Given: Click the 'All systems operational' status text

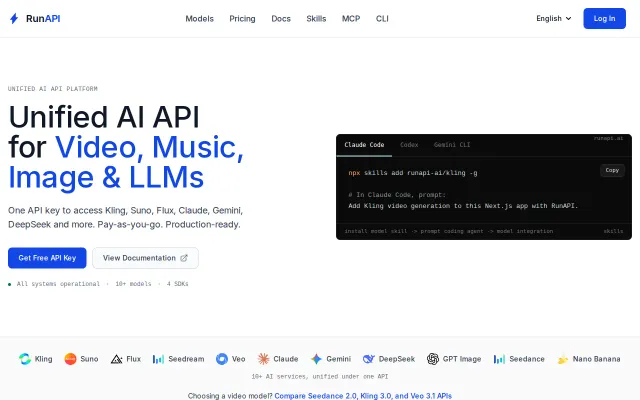Looking at the screenshot, I should [x=58, y=284].
